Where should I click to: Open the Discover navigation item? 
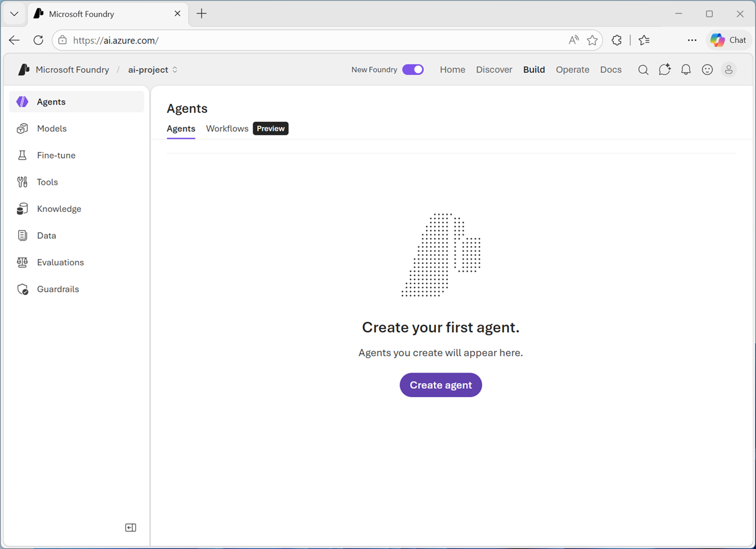pos(494,69)
